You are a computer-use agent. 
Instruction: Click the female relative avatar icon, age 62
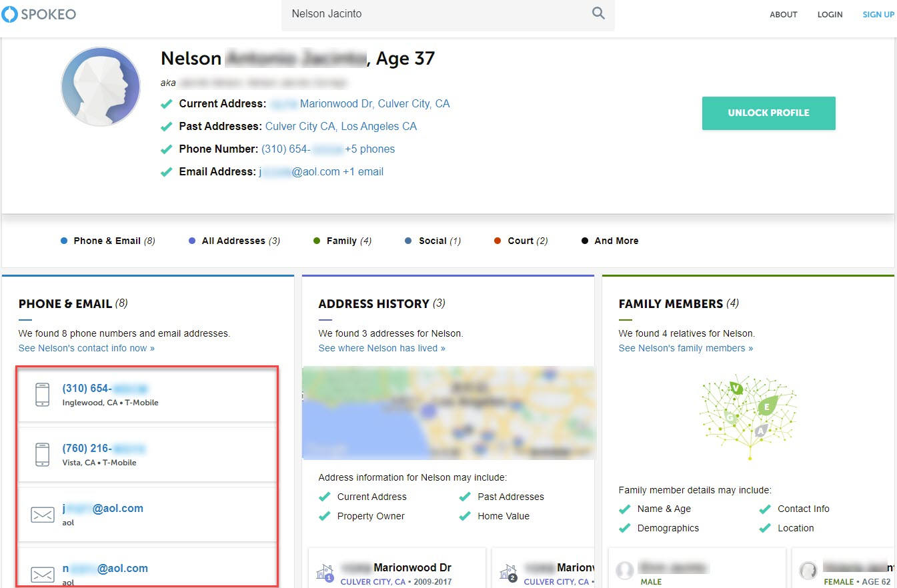pos(808,571)
